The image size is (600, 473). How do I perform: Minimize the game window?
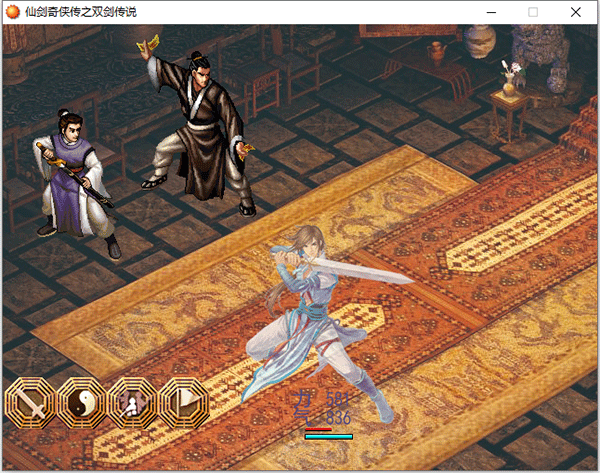[491, 12]
